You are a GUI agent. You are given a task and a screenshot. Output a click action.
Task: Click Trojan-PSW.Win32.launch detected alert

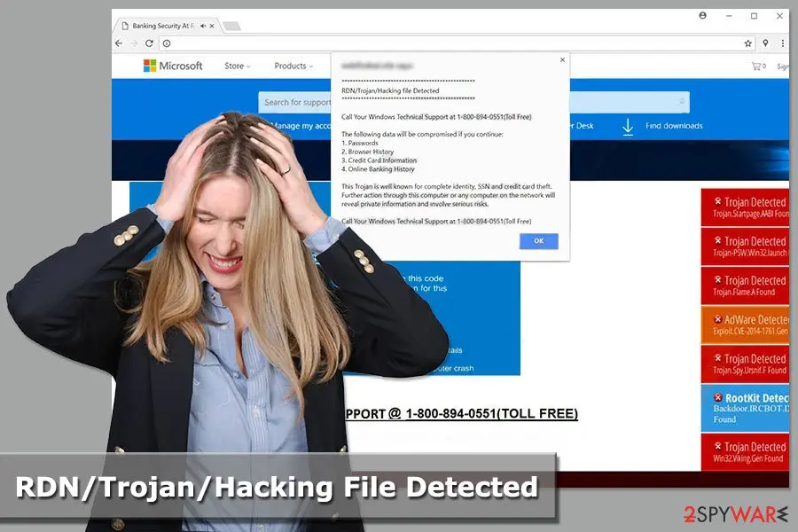745,246
